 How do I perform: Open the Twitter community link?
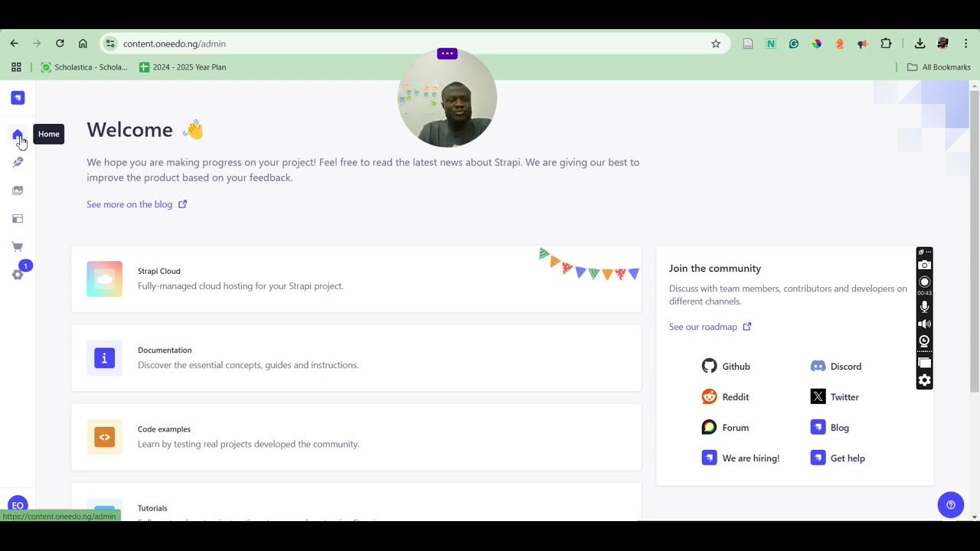(x=835, y=397)
